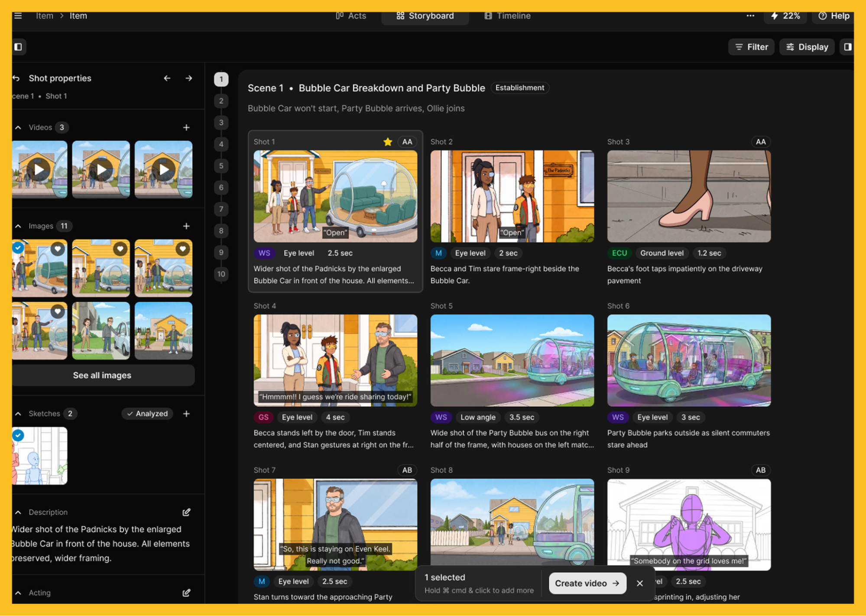Toggle heart on fourth image thumbnail

(x=58, y=311)
